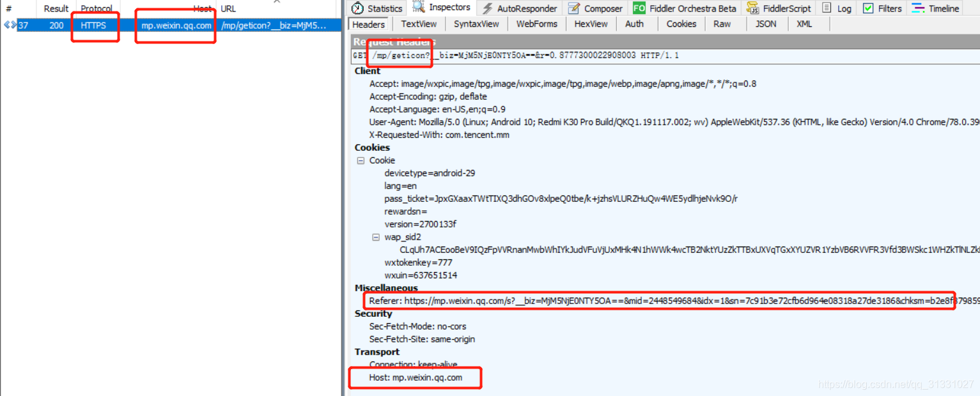This screenshot has width=980, height=396.
Task: Click the Statistics clock icon
Action: click(357, 8)
